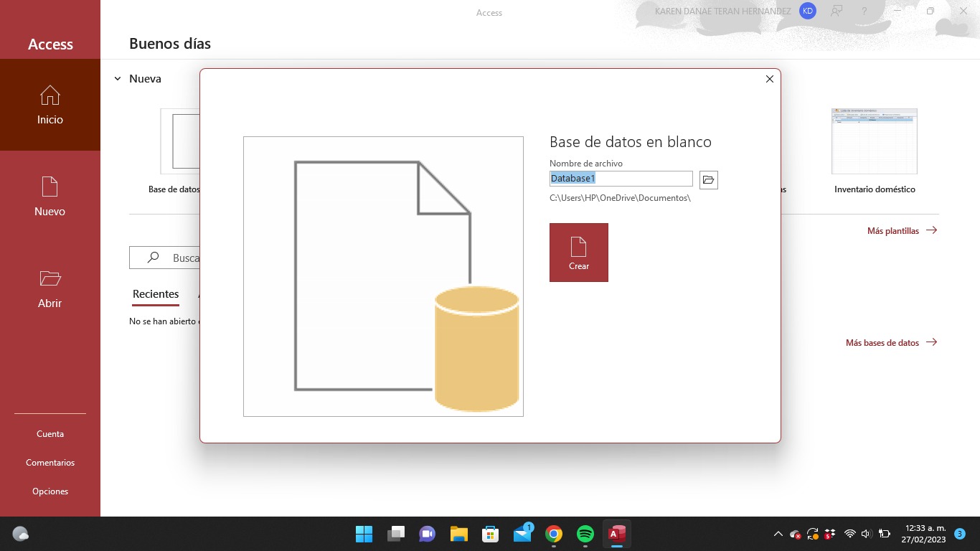Click the C:\Users\HP\OneDrive\Documentos\ path text
The height and width of the screenshot is (551, 980).
[x=620, y=198]
